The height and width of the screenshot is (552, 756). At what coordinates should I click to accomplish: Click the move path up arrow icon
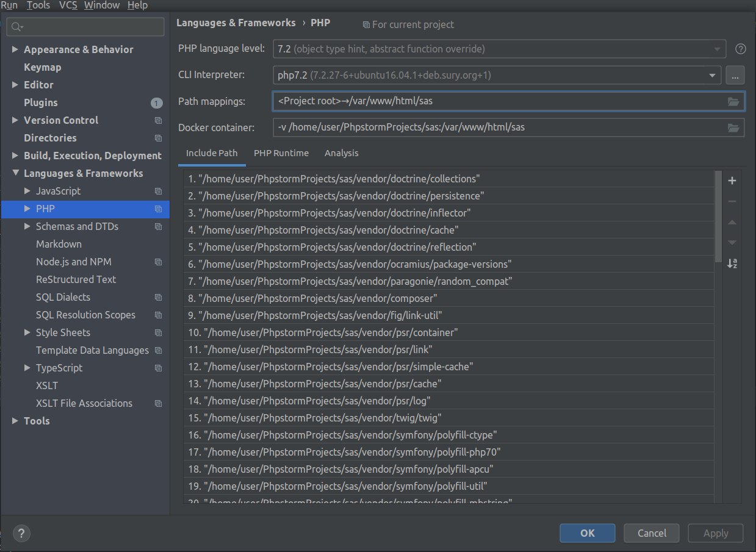(732, 222)
